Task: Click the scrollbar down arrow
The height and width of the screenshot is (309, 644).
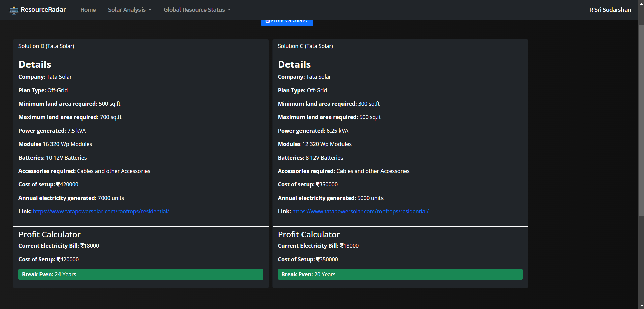Action: click(641, 306)
